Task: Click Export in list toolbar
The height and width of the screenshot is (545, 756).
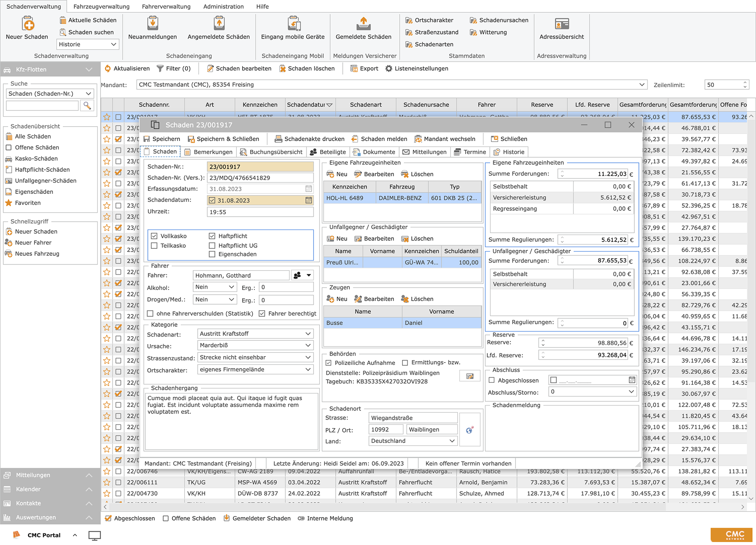Action: tap(364, 68)
